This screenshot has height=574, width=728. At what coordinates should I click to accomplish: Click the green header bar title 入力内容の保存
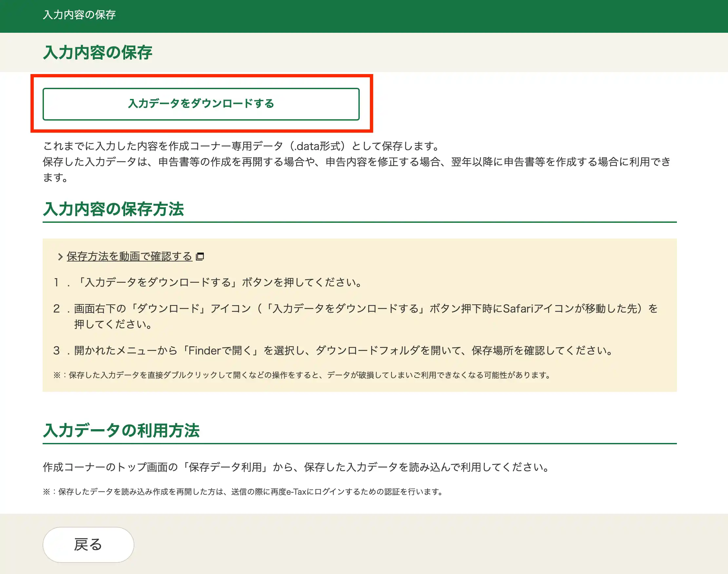[79, 15]
